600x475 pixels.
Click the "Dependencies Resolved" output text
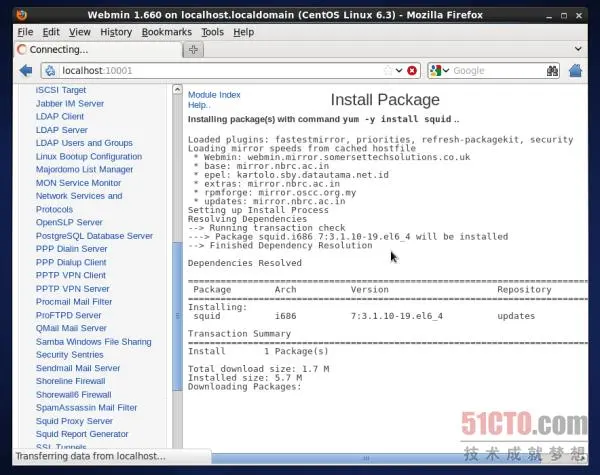(x=245, y=263)
